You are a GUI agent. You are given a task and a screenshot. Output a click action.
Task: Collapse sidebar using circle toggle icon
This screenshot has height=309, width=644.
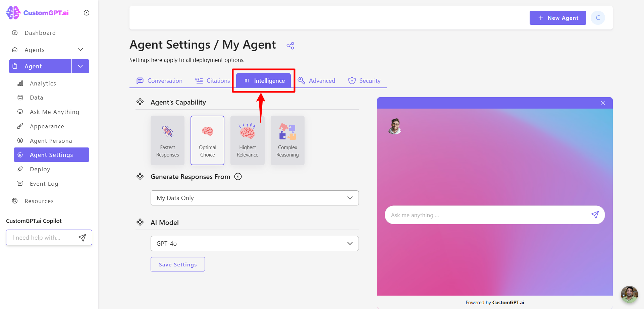click(x=87, y=13)
